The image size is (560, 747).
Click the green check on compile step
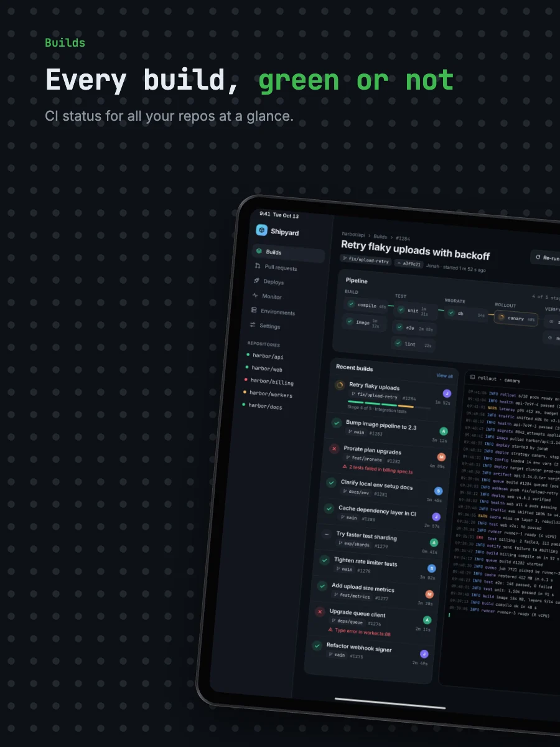(x=352, y=304)
